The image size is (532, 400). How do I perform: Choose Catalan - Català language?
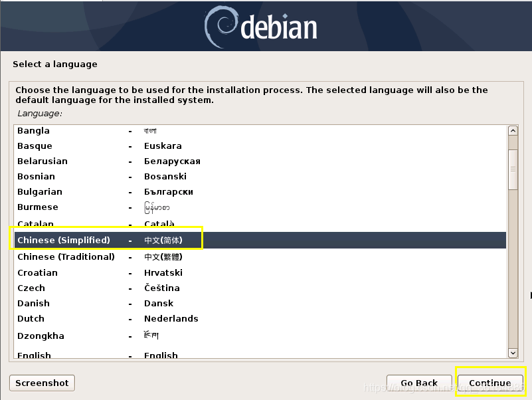pos(260,223)
